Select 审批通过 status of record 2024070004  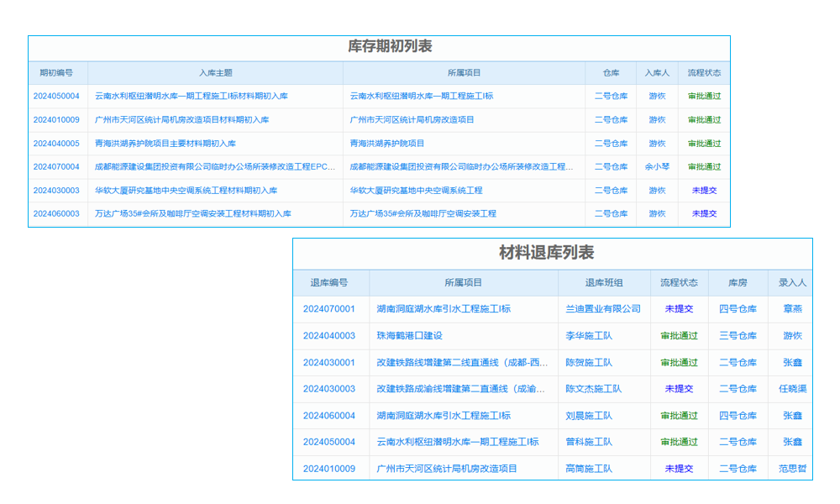(705, 167)
